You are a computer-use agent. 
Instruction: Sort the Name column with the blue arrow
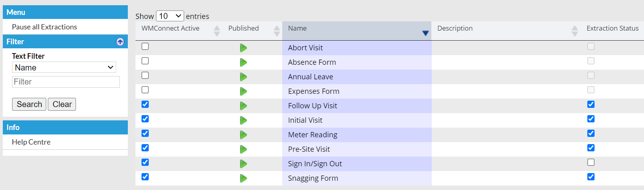425,33
